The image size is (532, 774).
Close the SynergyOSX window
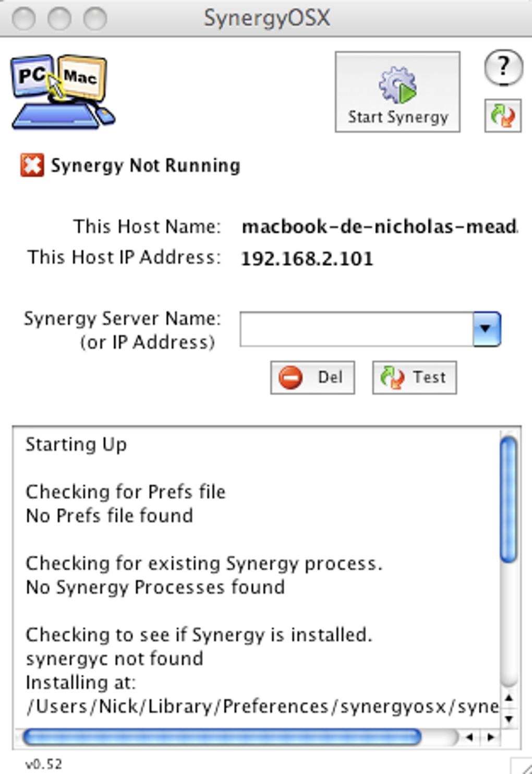tap(23, 18)
